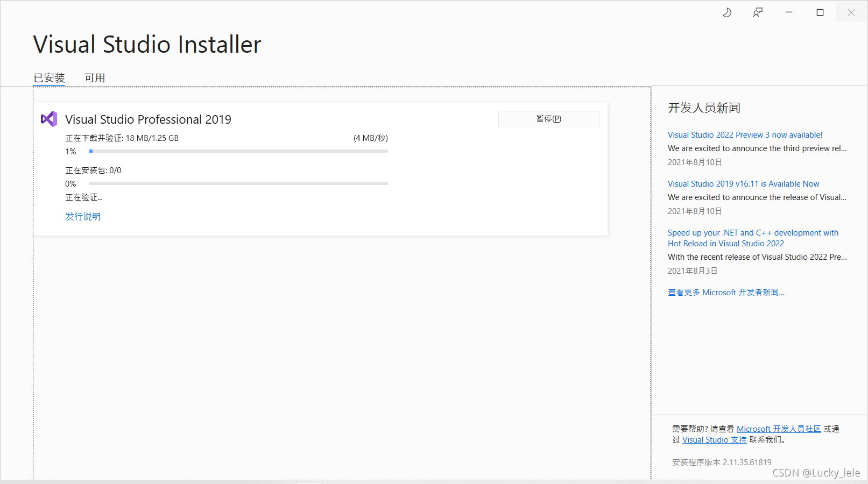The height and width of the screenshot is (484, 868).
Task: Click the download progress bar at 1%
Action: tap(238, 151)
